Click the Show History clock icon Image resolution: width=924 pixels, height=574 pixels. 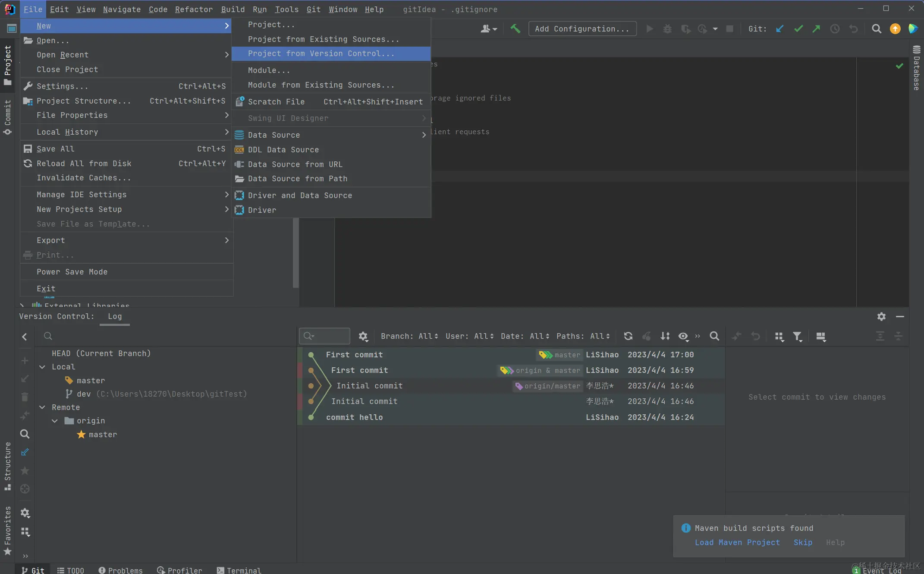835,29
